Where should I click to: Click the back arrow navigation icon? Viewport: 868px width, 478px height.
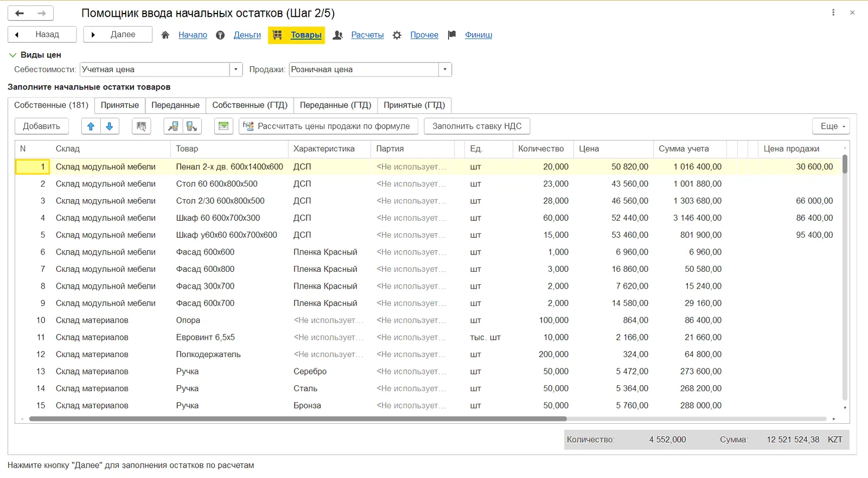(20, 13)
